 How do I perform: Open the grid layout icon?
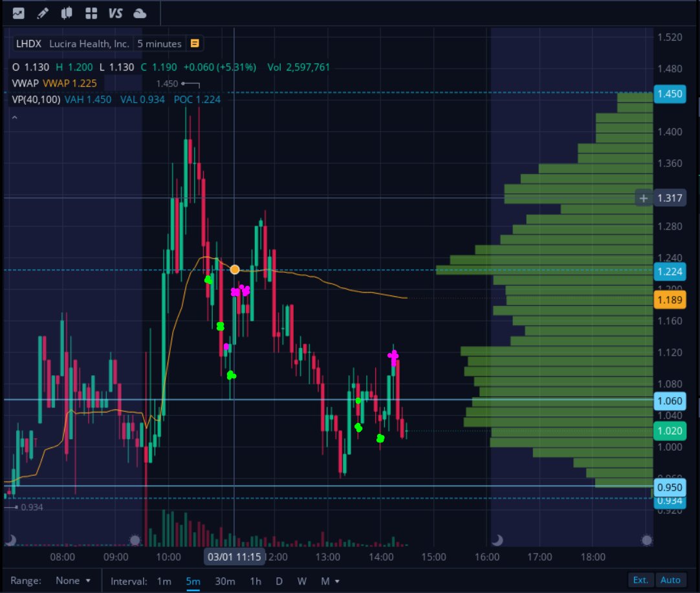click(x=91, y=14)
